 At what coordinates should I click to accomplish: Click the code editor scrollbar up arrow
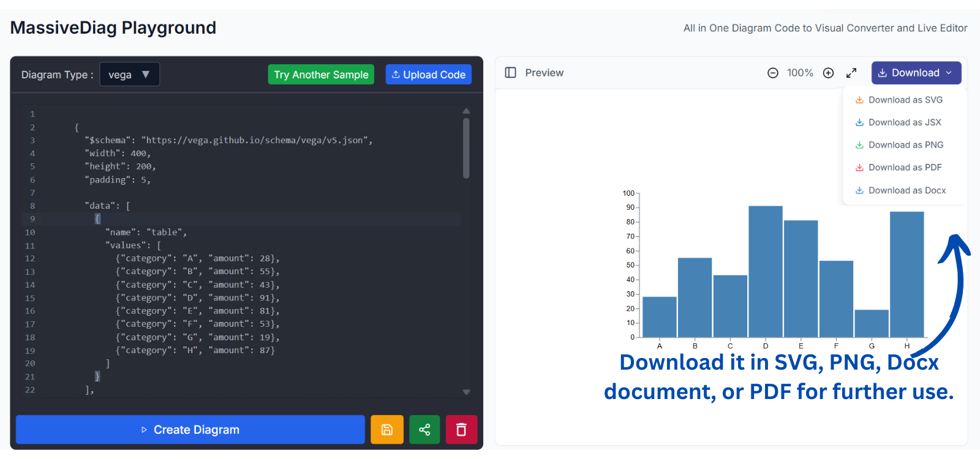click(466, 111)
